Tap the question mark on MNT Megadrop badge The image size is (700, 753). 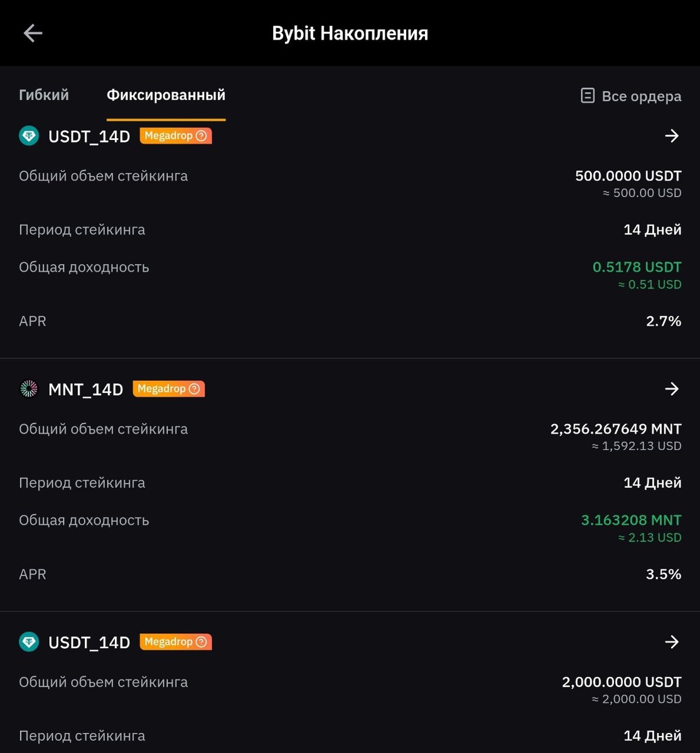click(x=195, y=389)
